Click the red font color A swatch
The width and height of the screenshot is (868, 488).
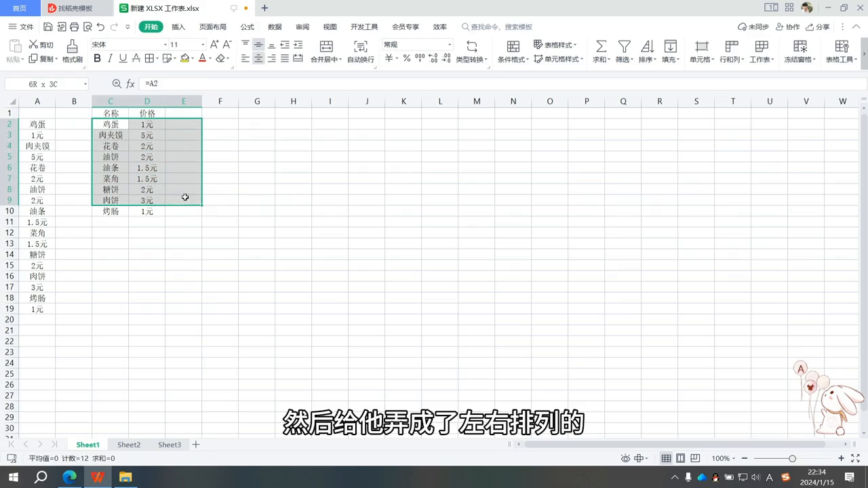(202, 59)
